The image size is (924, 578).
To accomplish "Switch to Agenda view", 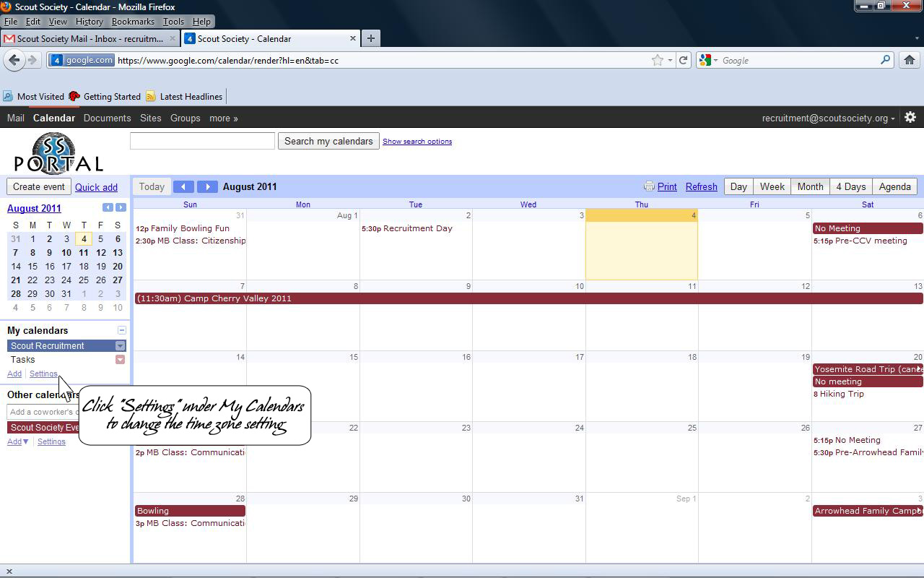I will (894, 186).
